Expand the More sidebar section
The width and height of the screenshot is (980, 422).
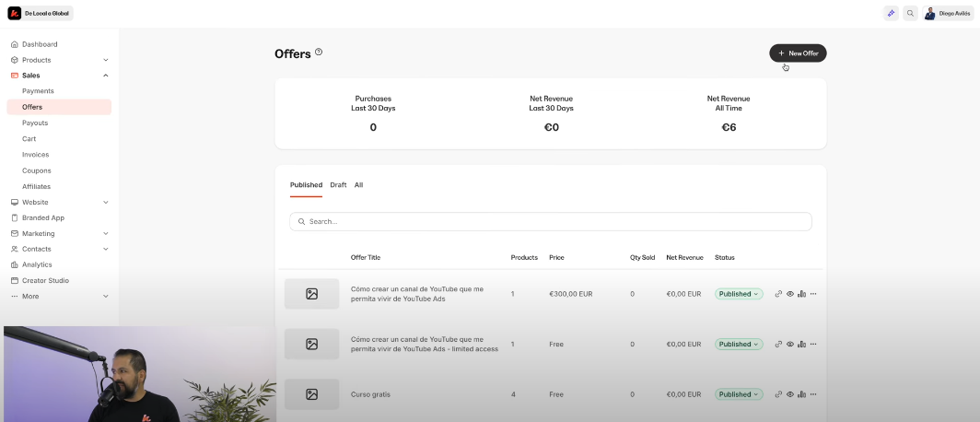(106, 297)
